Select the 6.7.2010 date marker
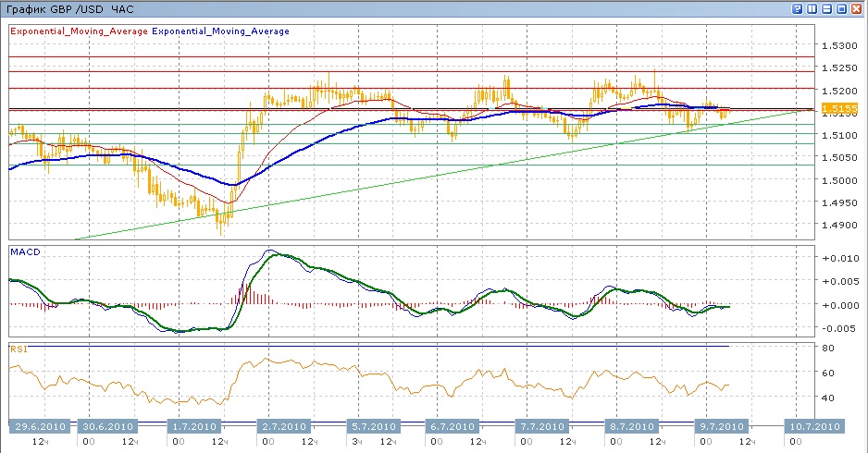 (x=450, y=427)
